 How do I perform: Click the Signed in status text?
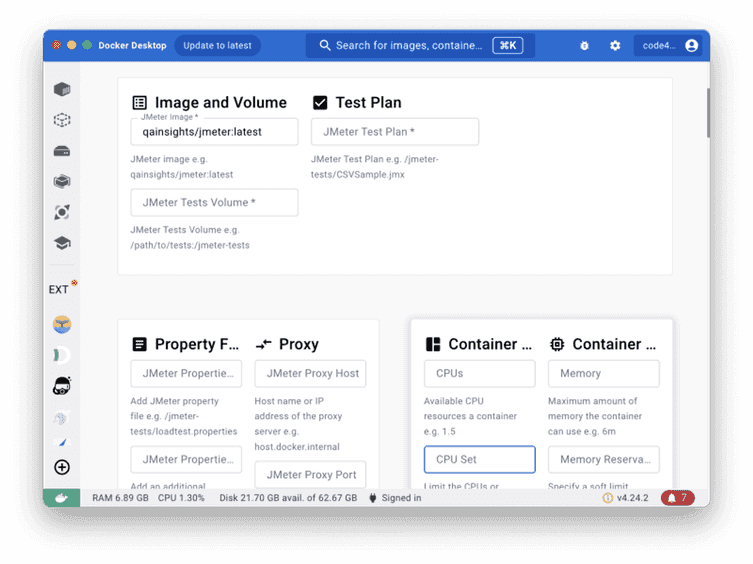click(x=401, y=498)
